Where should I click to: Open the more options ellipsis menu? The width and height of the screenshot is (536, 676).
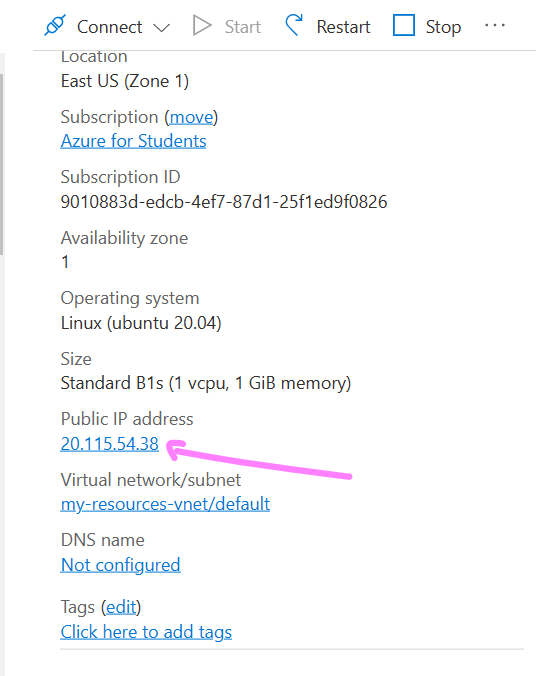[495, 25]
